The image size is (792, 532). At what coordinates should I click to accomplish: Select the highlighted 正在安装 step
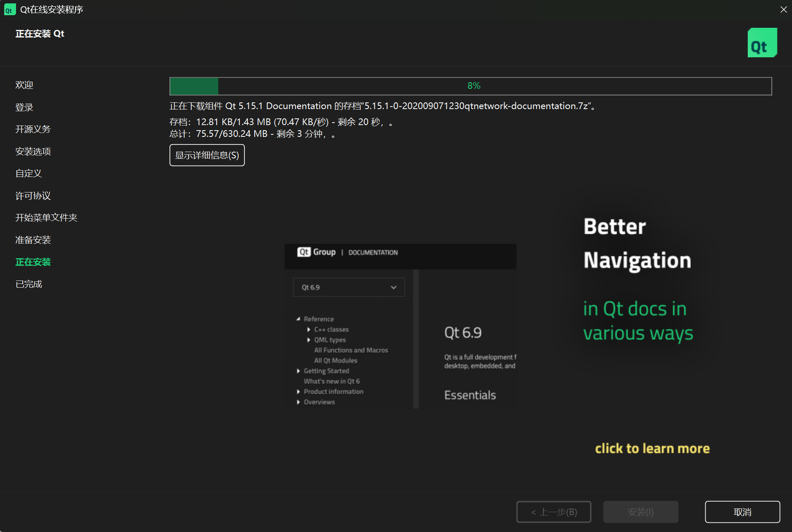(33, 262)
